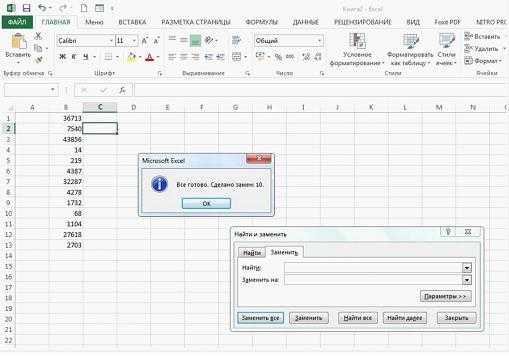Switch to the ДАННЫЕ tab
Viewport: 509px width, 364px height.
pos(306,22)
